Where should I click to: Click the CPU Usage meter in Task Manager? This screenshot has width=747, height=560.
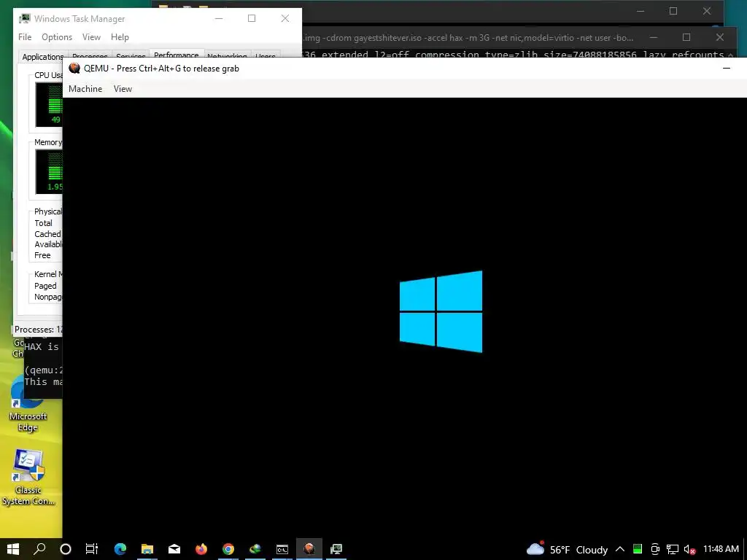(x=50, y=105)
